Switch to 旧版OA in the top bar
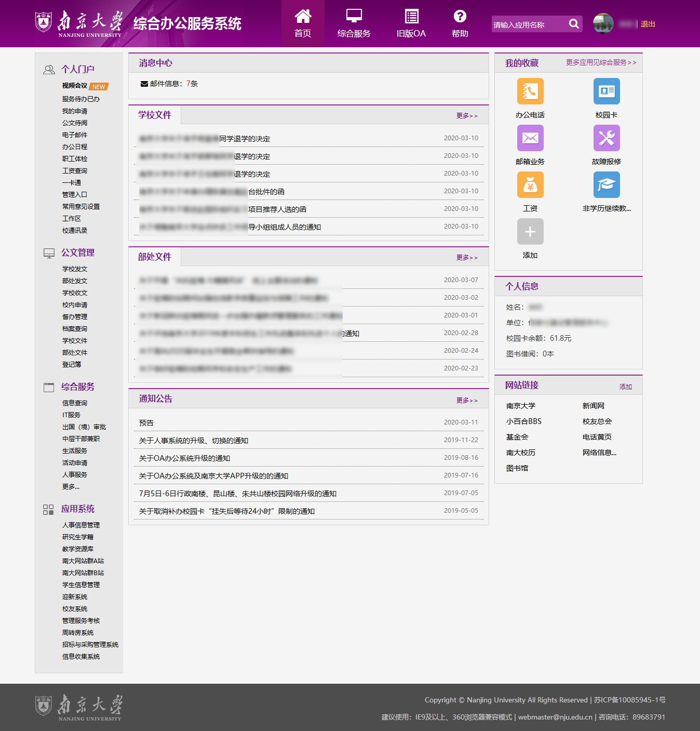700x731 pixels. (411, 23)
